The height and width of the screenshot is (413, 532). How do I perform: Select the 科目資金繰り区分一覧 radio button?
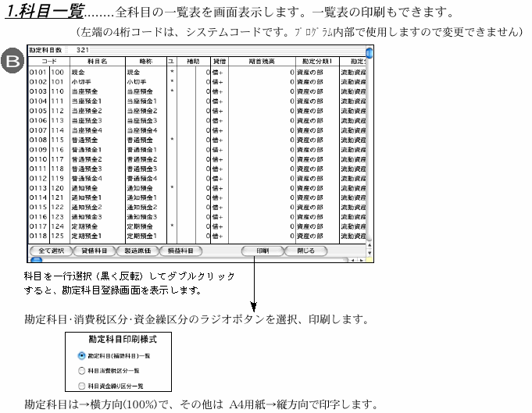tap(81, 386)
